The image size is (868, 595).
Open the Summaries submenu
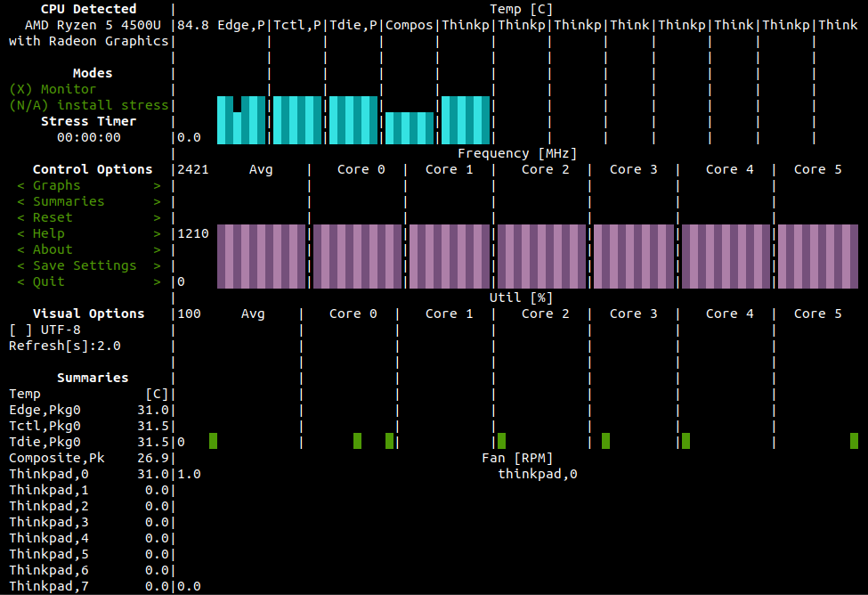click(88, 201)
